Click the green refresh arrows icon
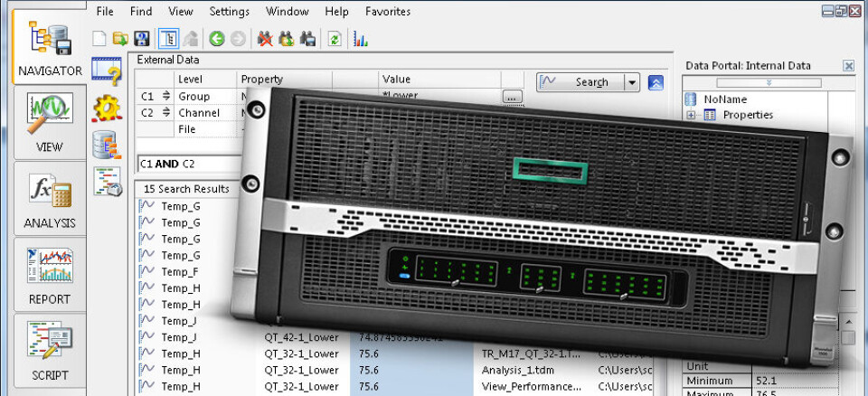This screenshot has width=868, height=396. click(x=335, y=39)
